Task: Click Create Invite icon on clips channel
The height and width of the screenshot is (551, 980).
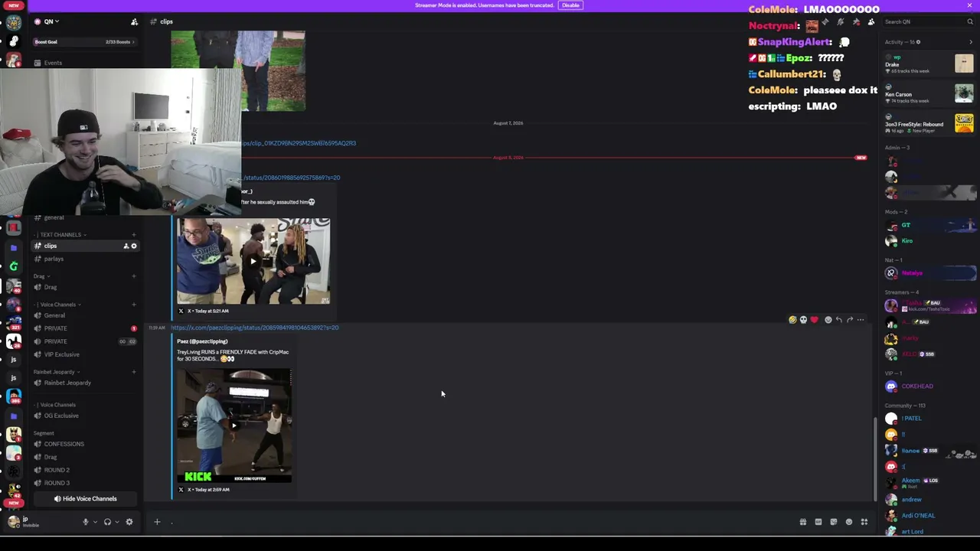Action: (126, 246)
